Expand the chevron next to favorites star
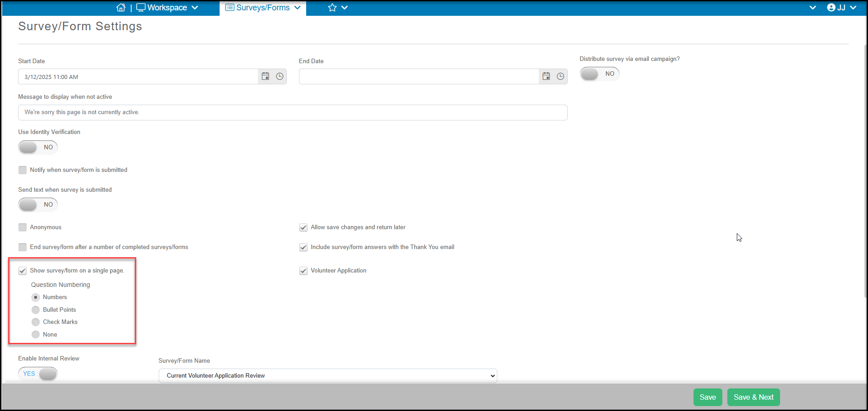 (x=344, y=8)
